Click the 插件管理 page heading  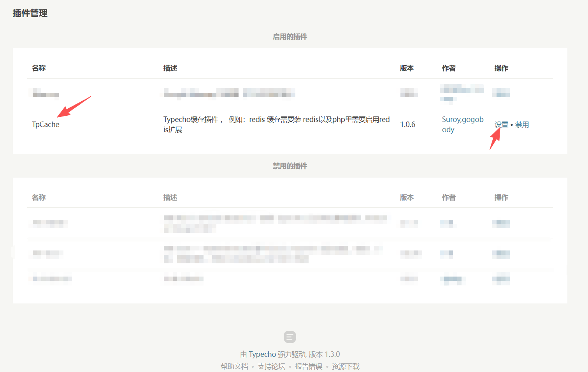tap(30, 13)
